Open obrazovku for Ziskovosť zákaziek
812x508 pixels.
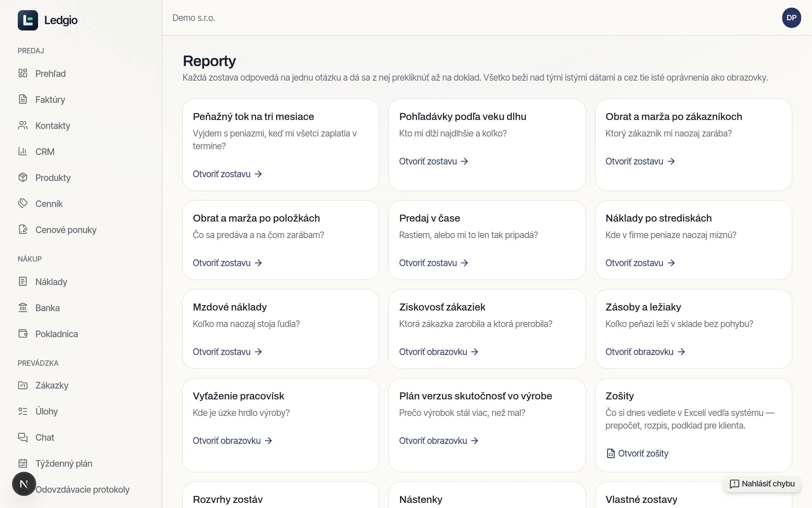pyautogui.click(x=439, y=352)
